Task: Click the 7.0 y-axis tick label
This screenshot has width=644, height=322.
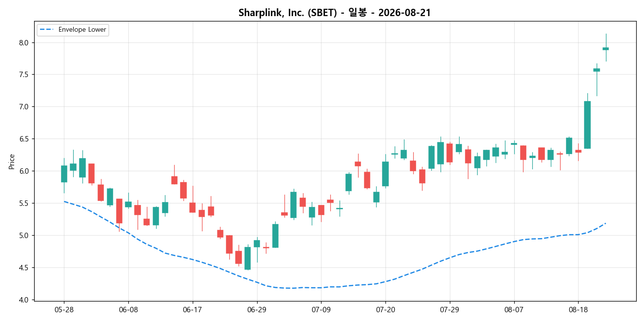Action: [x=24, y=107]
